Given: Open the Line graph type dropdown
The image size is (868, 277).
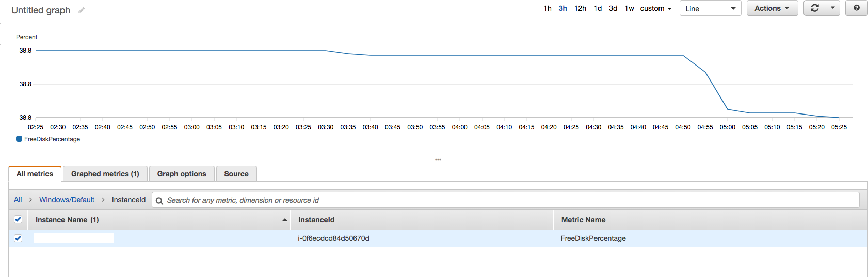Looking at the screenshot, I should (710, 9).
